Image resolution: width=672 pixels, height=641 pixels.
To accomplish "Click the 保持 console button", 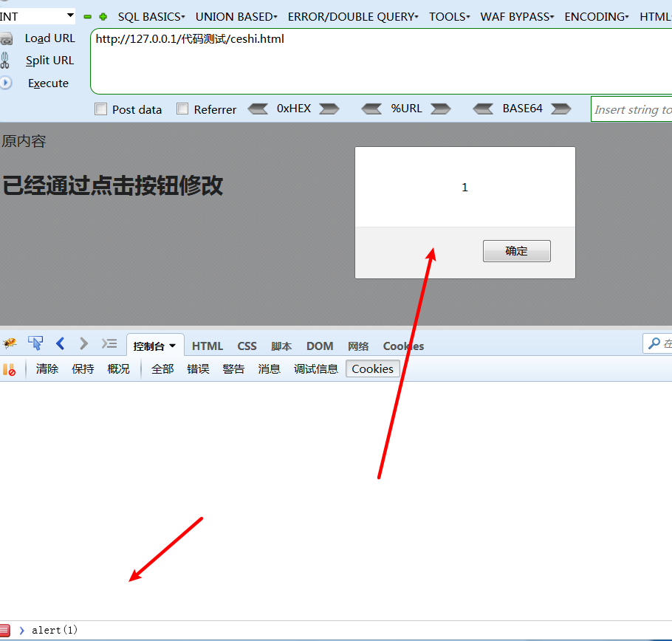I will [83, 369].
